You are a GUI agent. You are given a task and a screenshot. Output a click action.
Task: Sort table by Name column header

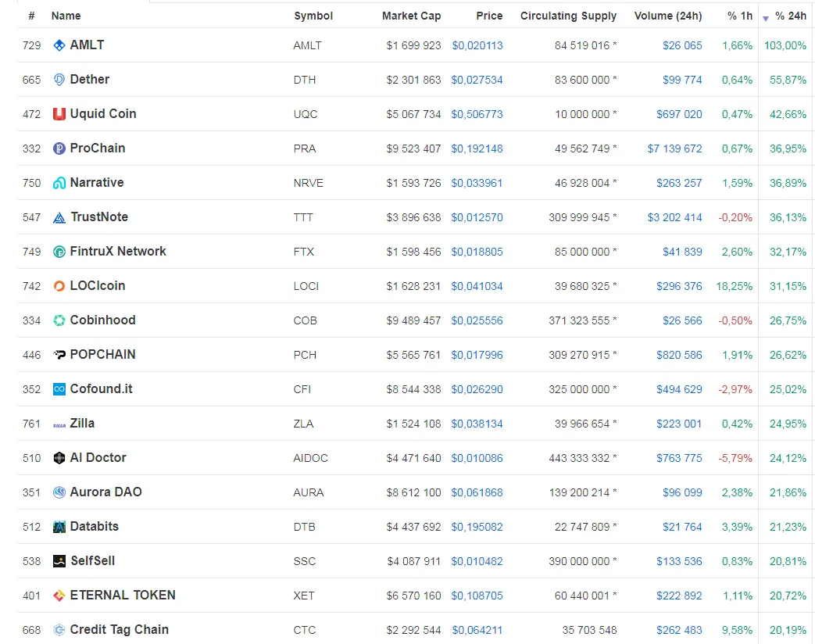point(66,16)
